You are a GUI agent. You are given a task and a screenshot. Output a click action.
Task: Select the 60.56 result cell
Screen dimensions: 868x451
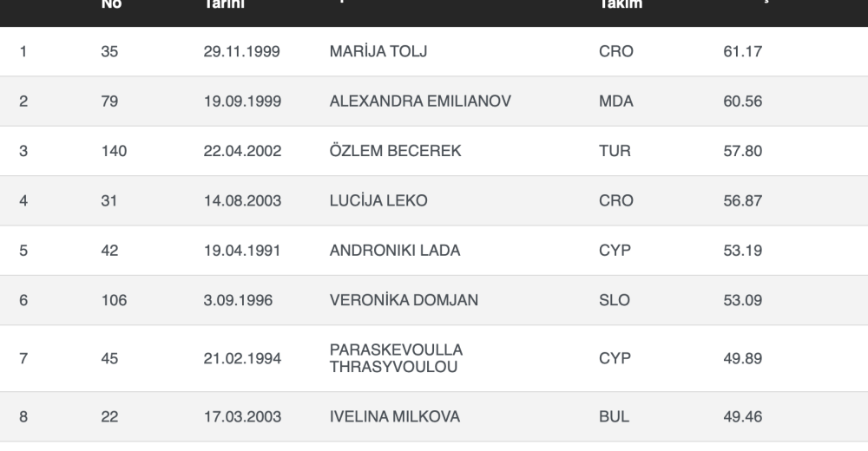[742, 101]
